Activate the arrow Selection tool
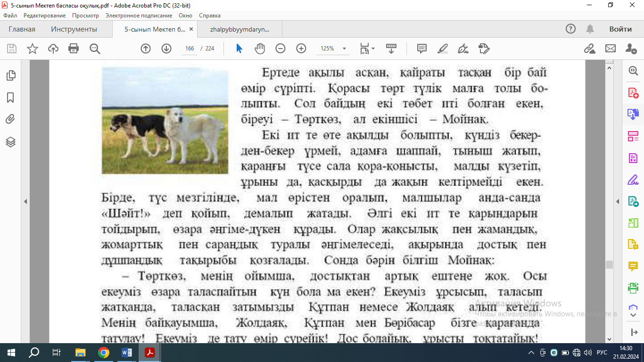This screenshot has width=644, height=362. [x=239, y=49]
